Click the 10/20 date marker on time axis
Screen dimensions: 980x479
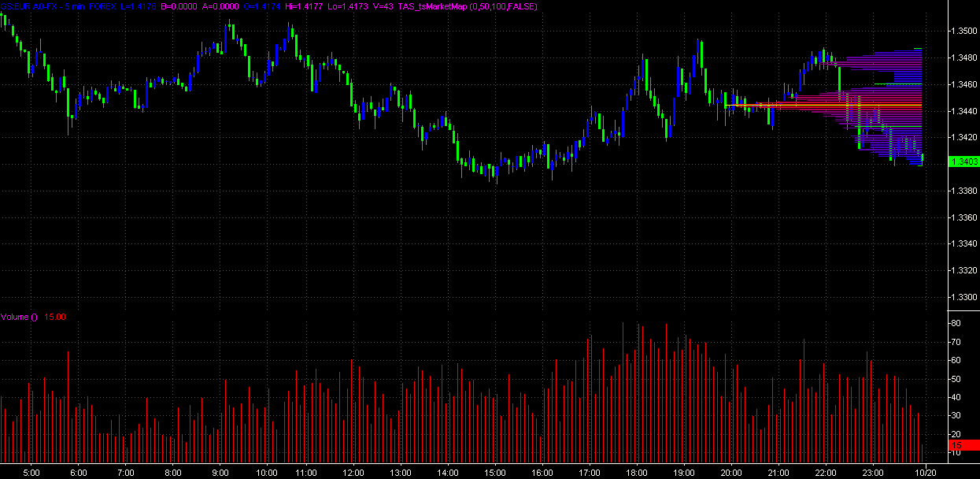click(x=925, y=473)
